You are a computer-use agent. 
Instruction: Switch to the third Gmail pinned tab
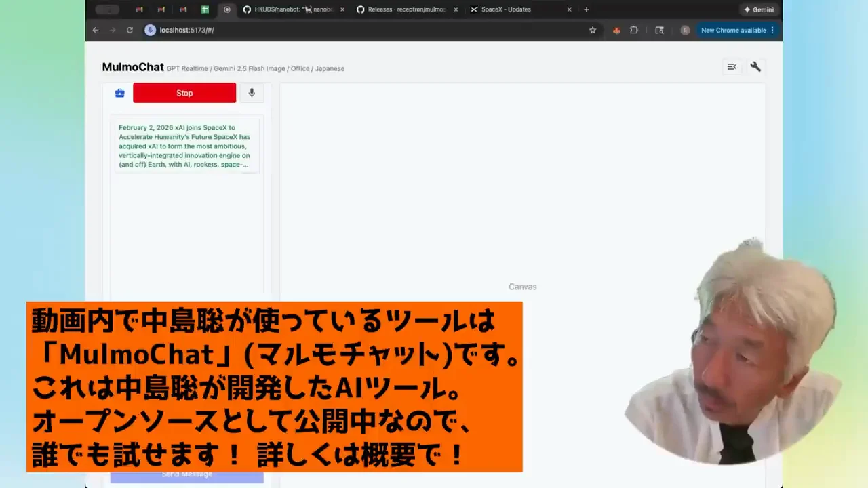(183, 9)
